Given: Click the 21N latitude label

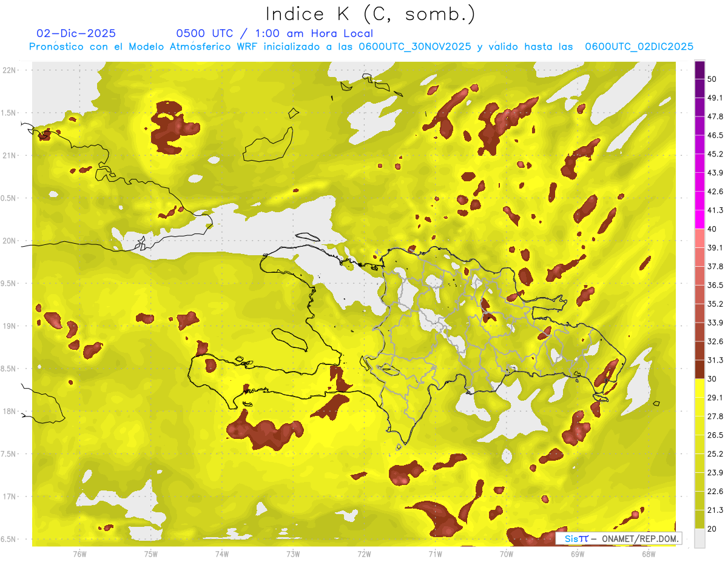Looking at the screenshot, I should (x=10, y=156).
